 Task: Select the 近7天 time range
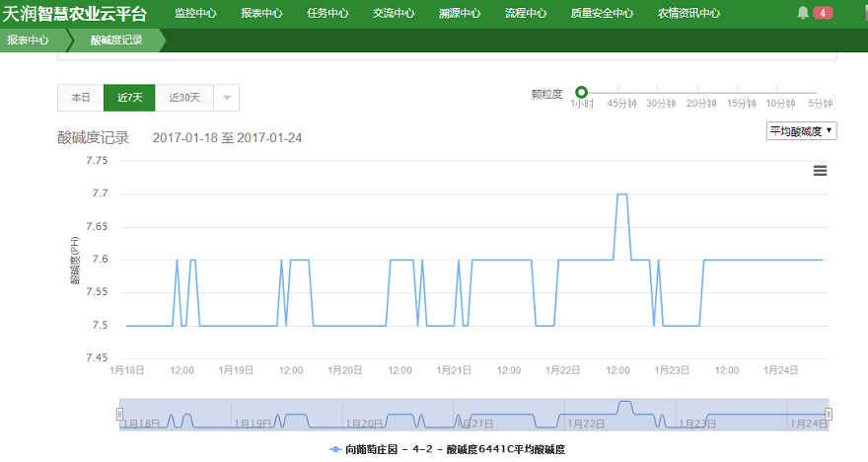(x=129, y=98)
